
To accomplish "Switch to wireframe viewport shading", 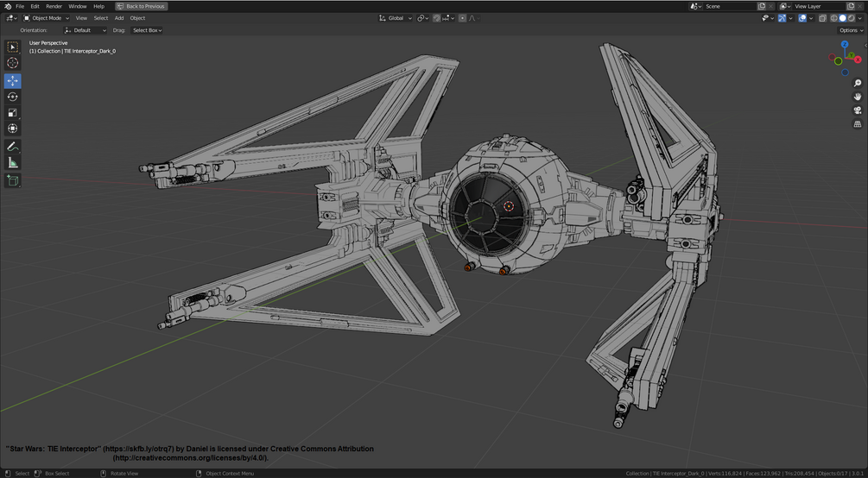I will pyautogui.click(x=834, y=18).
